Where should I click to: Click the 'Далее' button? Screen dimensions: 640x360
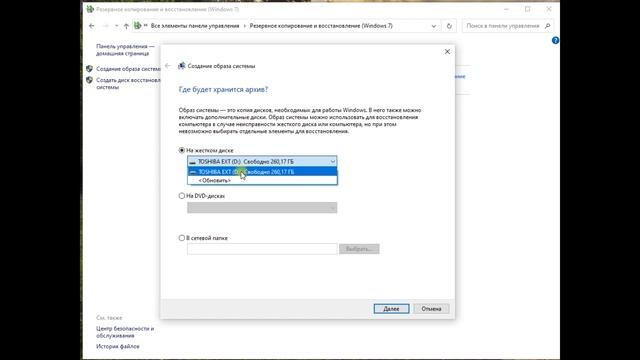click(x=391, y=309)
